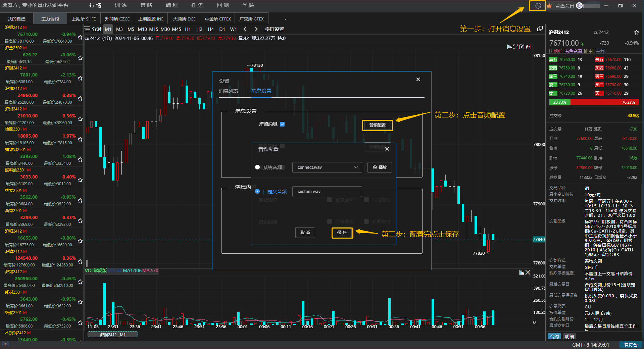Open the user avatar profile
This screenshot has width=644, height=349.
click(579, 6)
